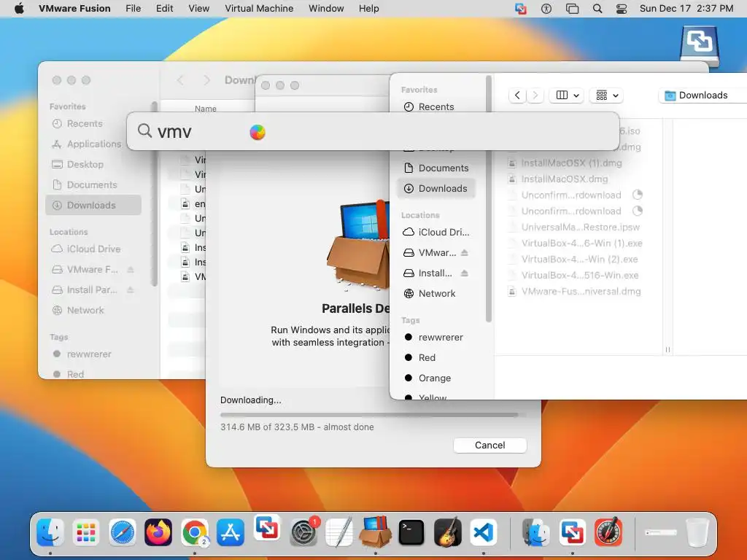This screenshot has height=560, width=747.
Task: Open the Help menu
Action: click(x=368, y=9)
